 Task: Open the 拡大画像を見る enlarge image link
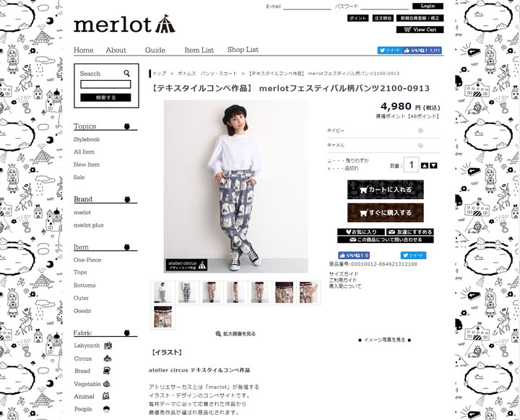(x=235, y=334)
